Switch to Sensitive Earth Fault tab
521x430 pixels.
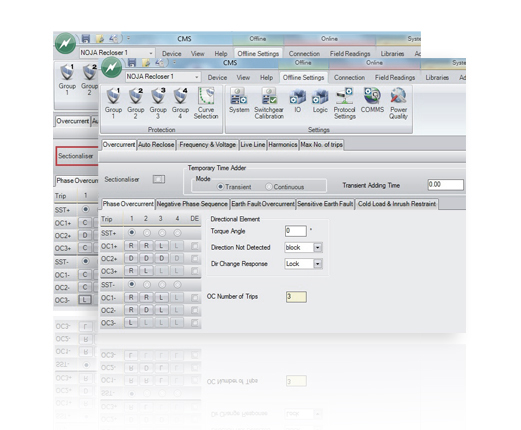point(325,204)
